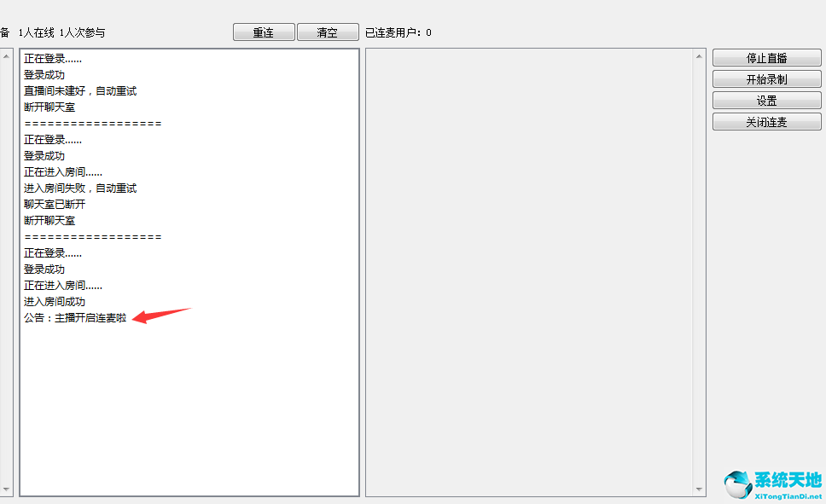Select the log line 公告：主播开启连麦啦
Screen dimensions: 826x504
[75, 317]
